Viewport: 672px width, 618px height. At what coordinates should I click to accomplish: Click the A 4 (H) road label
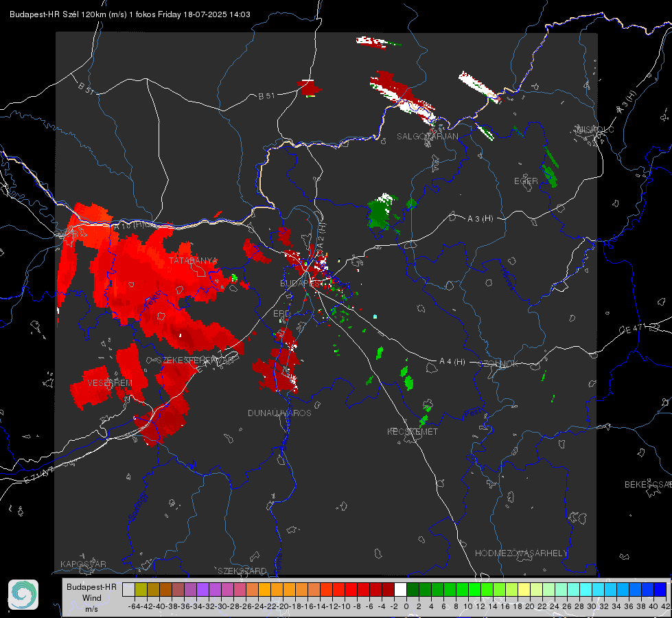point(452,362)
